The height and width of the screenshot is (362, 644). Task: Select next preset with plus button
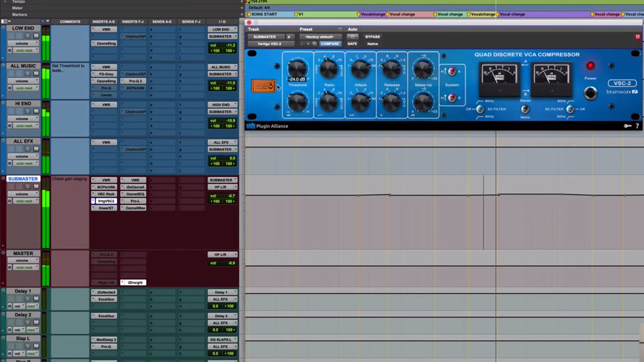[x=308, y=44]
